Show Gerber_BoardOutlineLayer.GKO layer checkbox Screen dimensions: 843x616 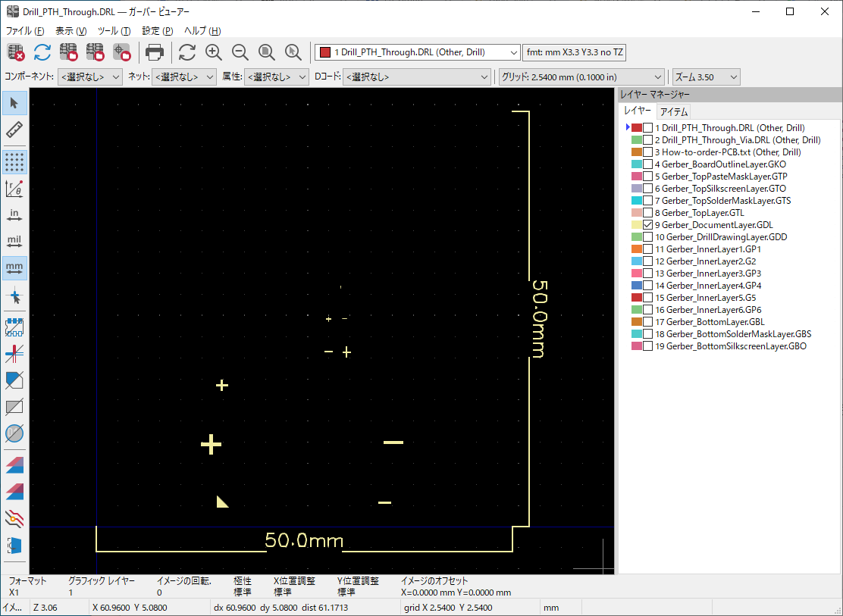(647, 164)
